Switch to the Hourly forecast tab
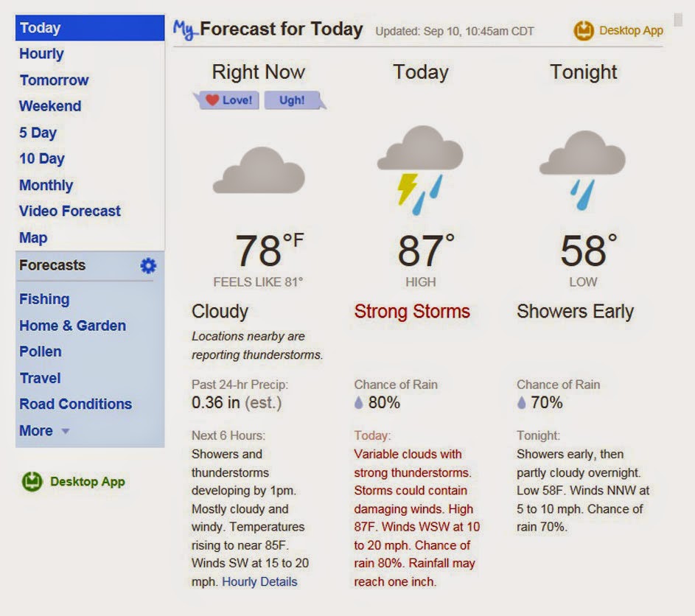 click(41, 54)
